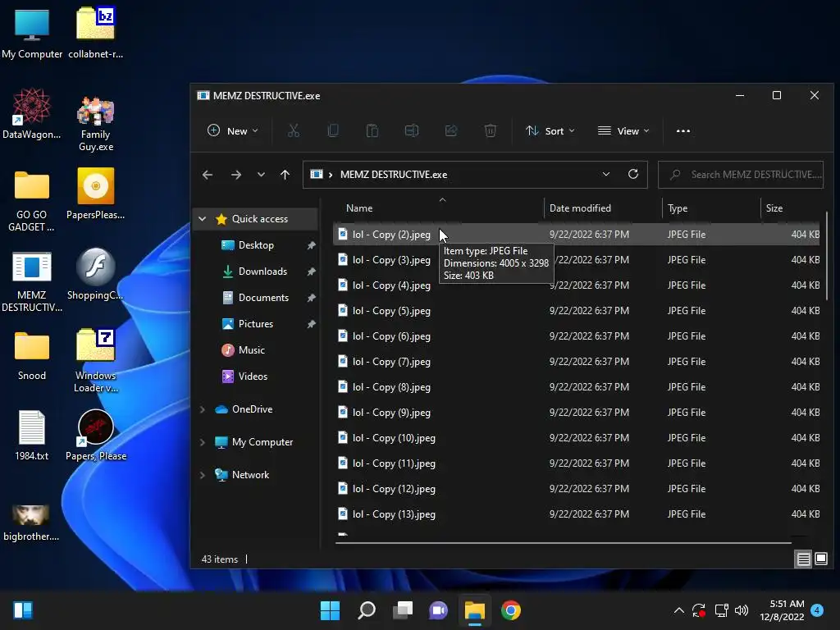Sort by Size column header
This screenshot has height=630, width=840.
[791, 208]
